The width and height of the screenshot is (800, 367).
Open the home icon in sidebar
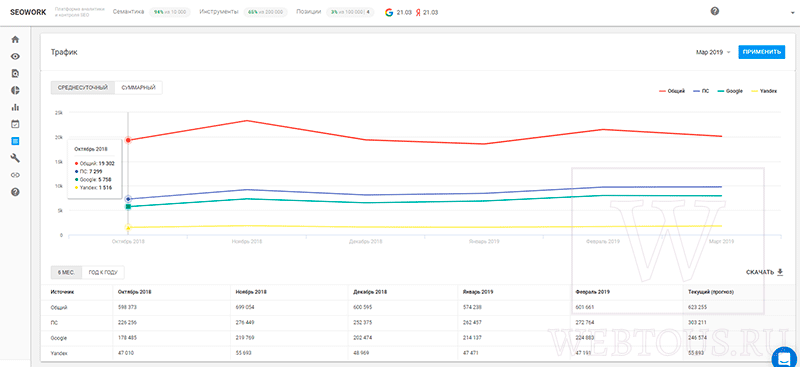pyautogui.click(x=15, y=39)
